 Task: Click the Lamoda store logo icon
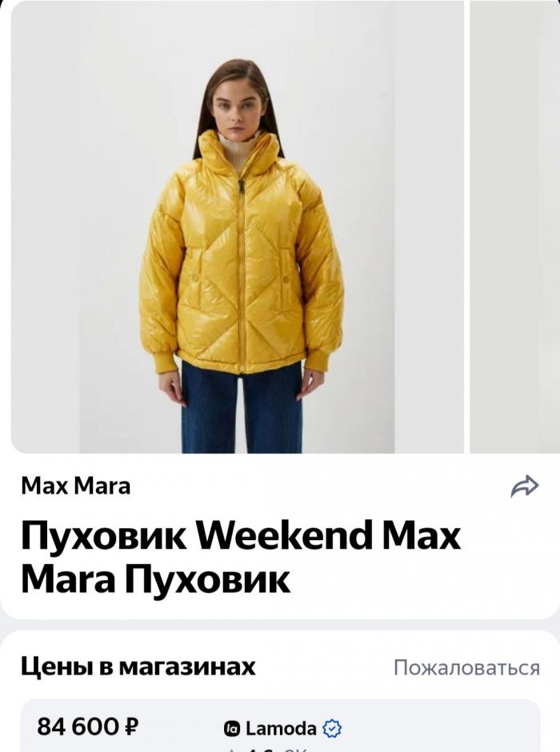pyautogui.click(x=231, y=729)
